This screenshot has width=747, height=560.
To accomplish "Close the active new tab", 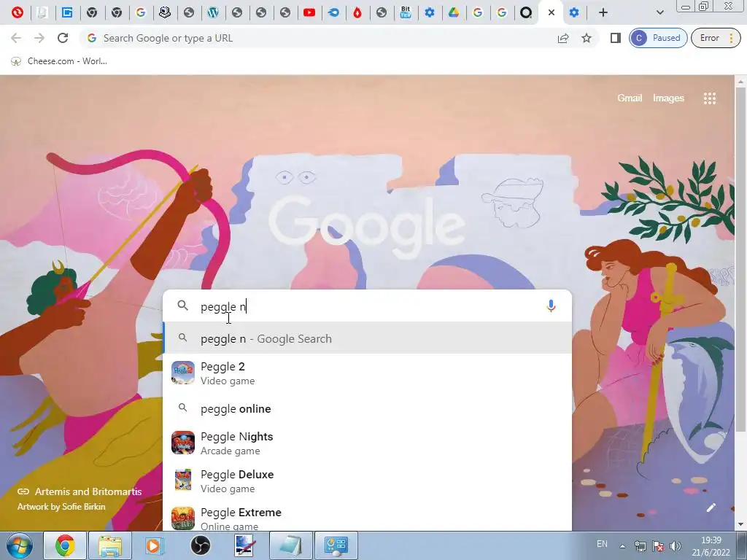I will [x=551, y=13].
